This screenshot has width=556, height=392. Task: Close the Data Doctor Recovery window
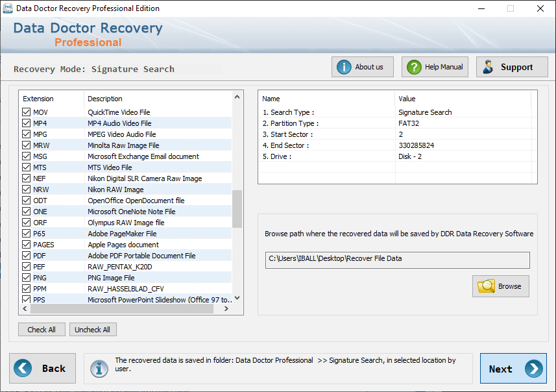pos(540,8)
